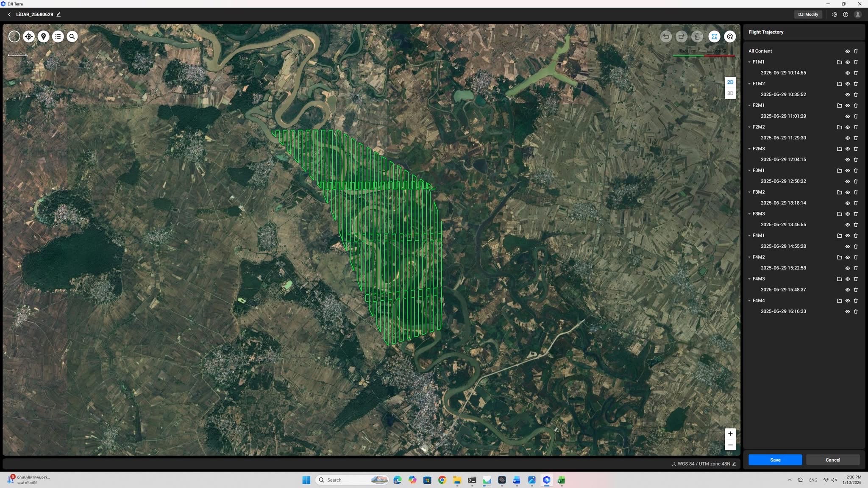Toggle visibility of All Content
The height and width of the screenshot is (488, 868).
(x=847, y=51)
